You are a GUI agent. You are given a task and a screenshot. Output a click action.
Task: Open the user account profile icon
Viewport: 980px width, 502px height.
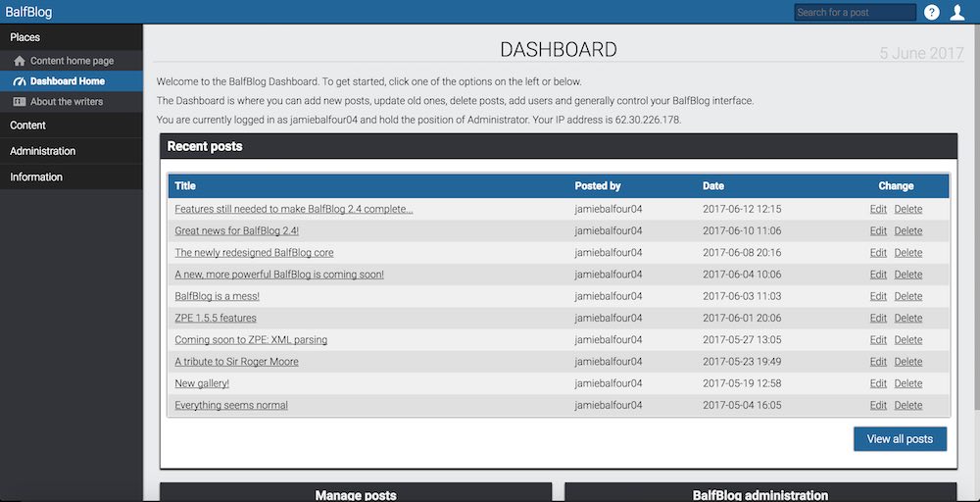pyautogui.click(x=957, y=12)
